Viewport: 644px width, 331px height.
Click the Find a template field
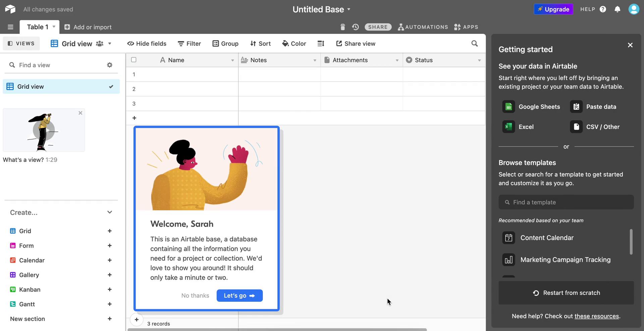click(566, 202)
